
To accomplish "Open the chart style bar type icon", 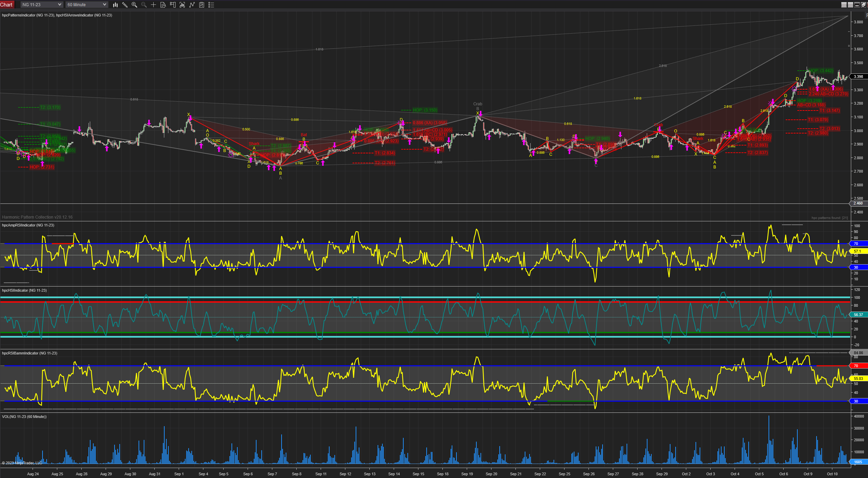I will point(115,5).
